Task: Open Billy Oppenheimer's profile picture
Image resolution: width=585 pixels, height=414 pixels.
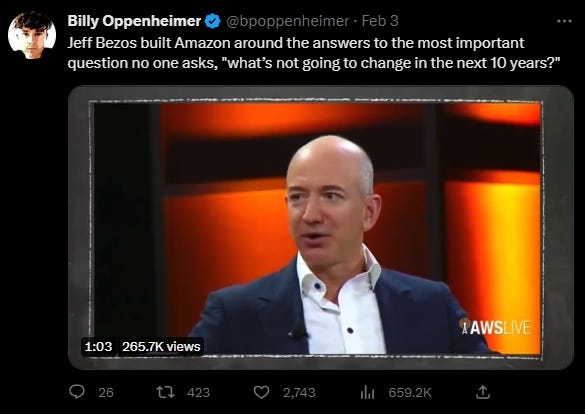Action: point(32,35)
